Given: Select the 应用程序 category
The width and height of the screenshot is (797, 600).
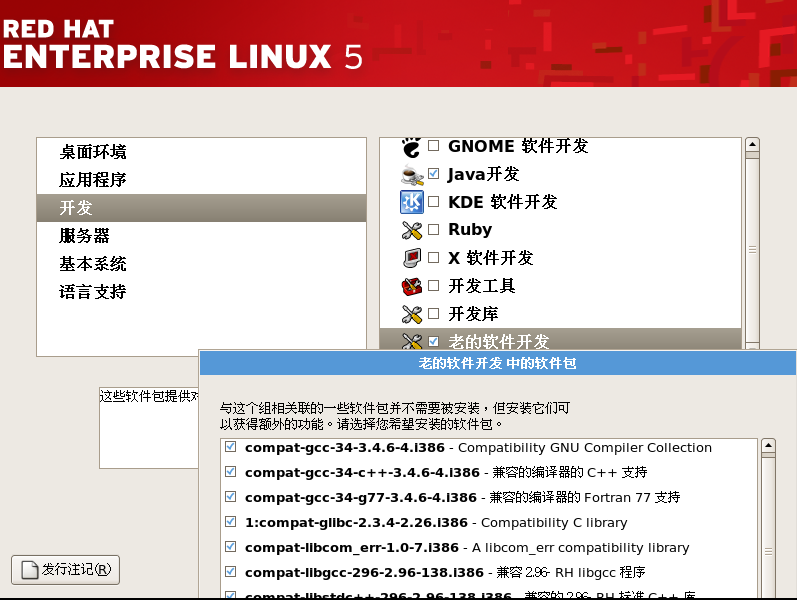Looking at the screenshot, I should tap(201, 179).
